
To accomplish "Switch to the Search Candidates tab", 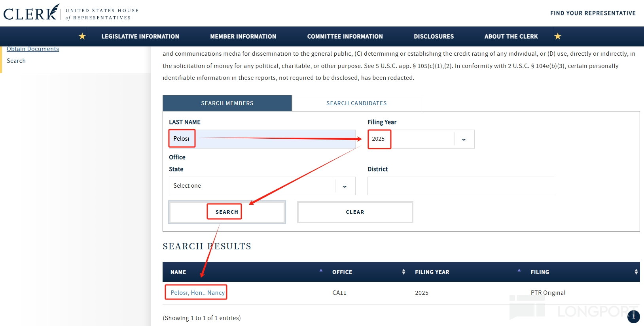I will click(x=356, y=103).
